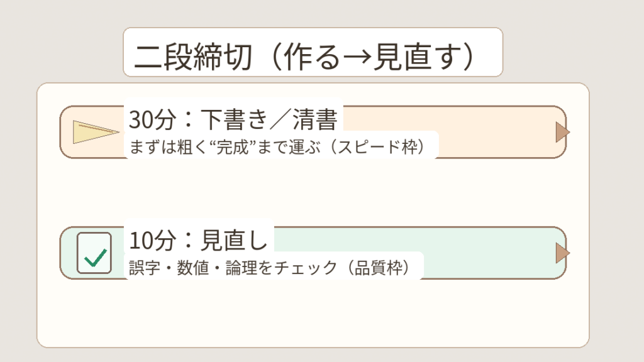Select the heading 10分：見直し
The height and width of the screenshot is (362, 644).
(x=199, y=239)
